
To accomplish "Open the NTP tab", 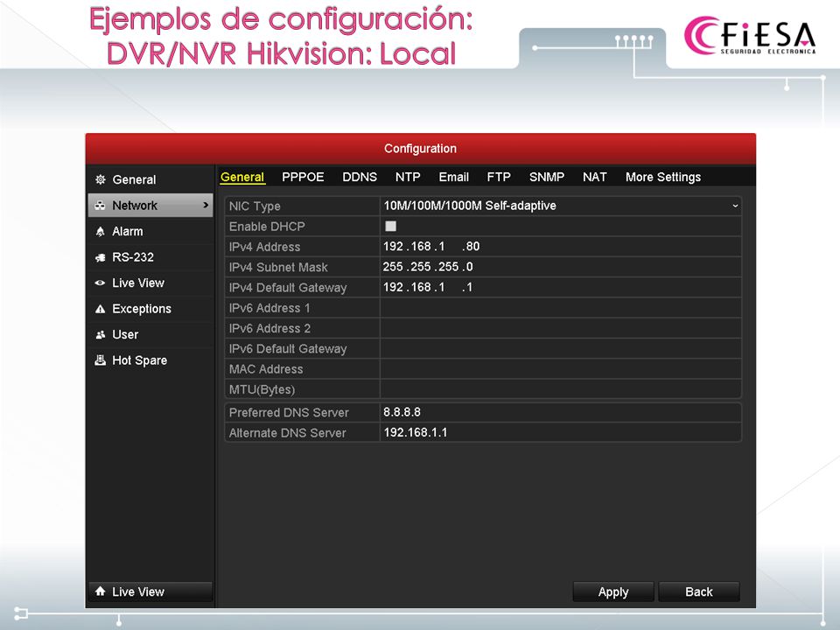I will [408, 177].
